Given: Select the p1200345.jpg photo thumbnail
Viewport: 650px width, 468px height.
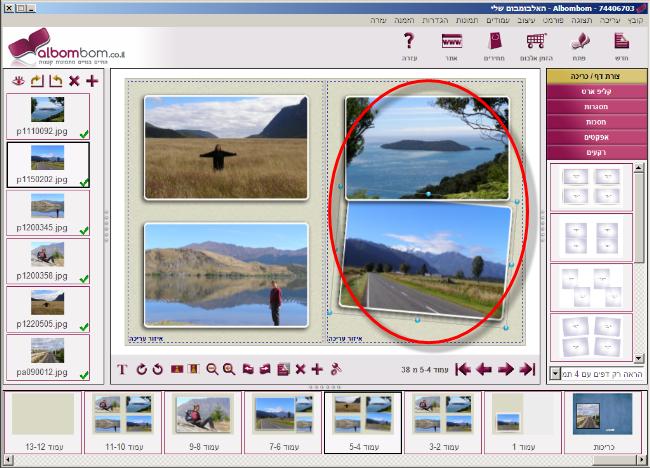Looking at the screenshot, I should click(47, 212).
